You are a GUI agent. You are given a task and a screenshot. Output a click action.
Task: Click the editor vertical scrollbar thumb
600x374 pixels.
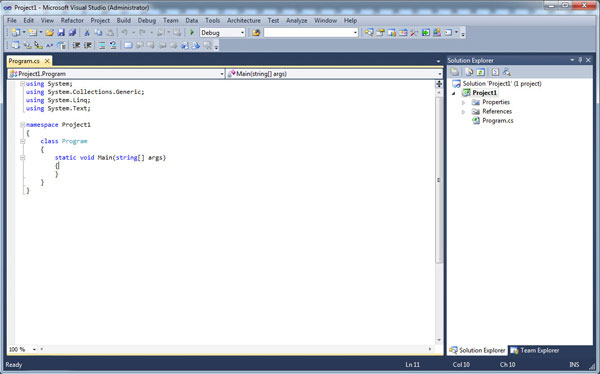[439, 180]
